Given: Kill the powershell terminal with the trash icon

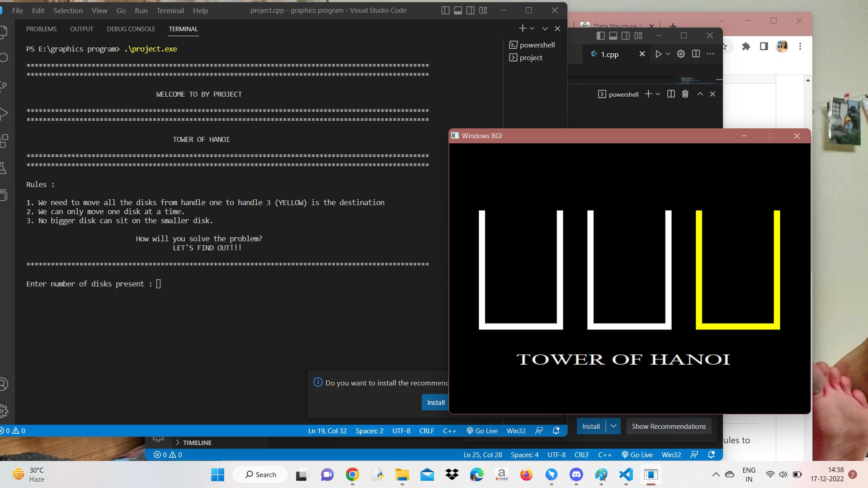Looking at the screenshot, I should coord(685,94).
